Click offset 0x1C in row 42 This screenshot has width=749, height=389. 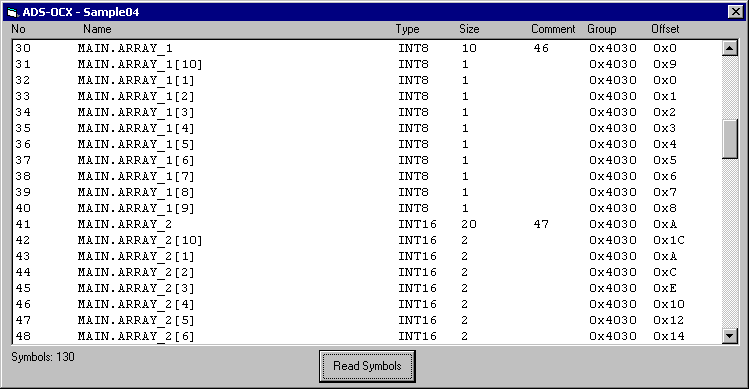coord(669,240)
